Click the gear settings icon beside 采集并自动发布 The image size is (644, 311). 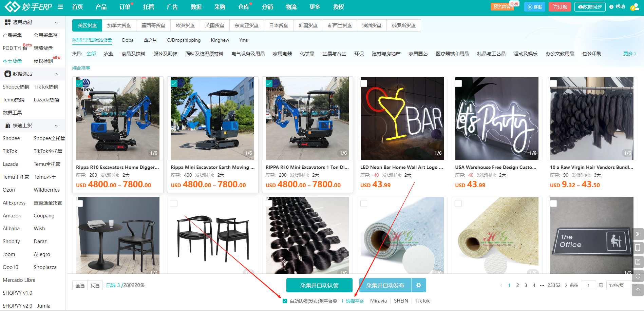(419, 285)
